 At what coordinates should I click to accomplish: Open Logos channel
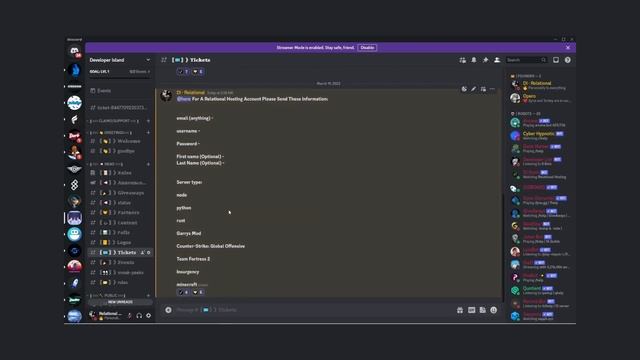click(120, 242)
